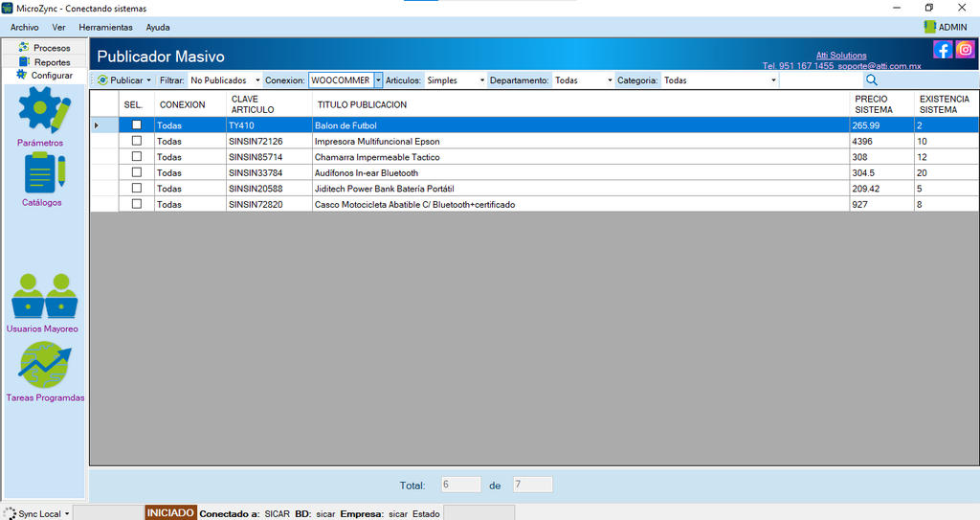Open the Categoria Todas dropdown

tap(720, 80)
